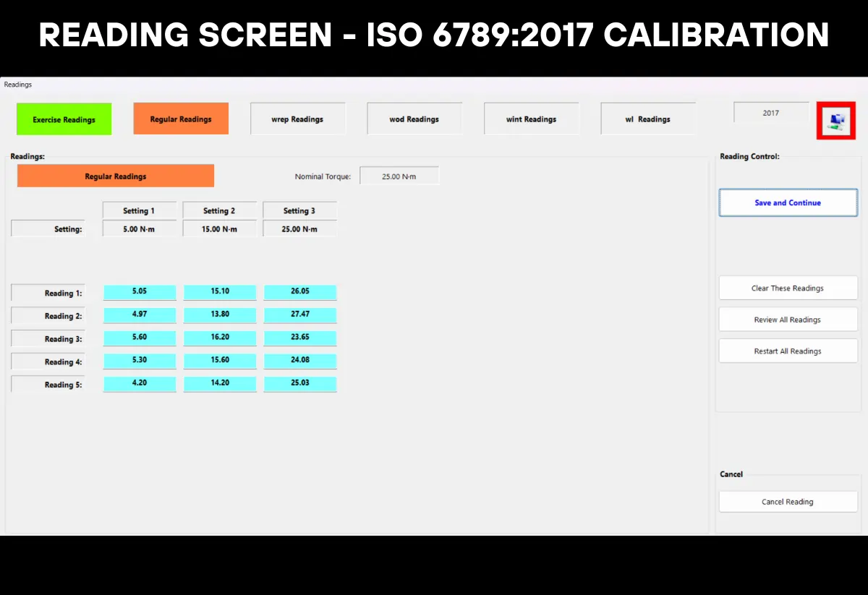The width and height of the screenshot is (868, 595).
Task: Select the 2017 year field
Action: coord(770,112)
